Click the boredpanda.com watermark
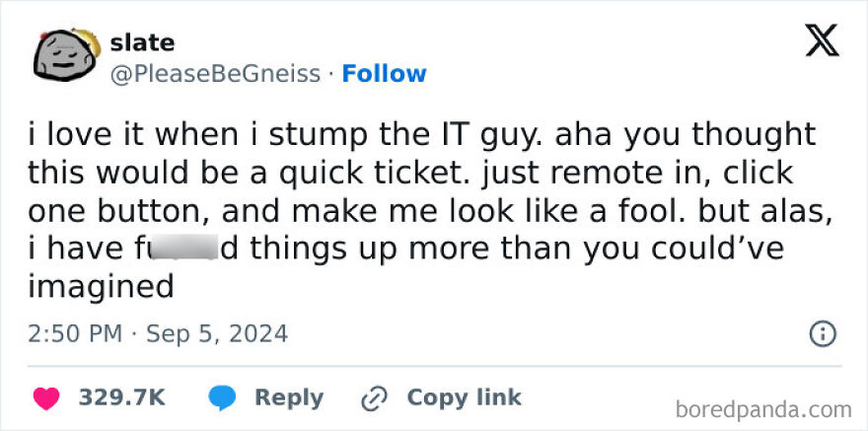The height and width of the screenshot is (431, 868). tap(764, 408)
